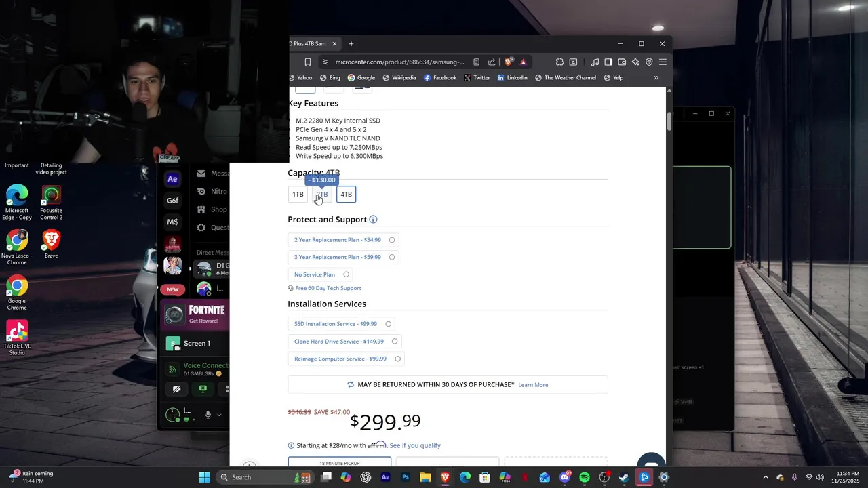This screenshot has width=868, height=488.
Task: Open Brave Wallet icon in toolbar
Action: pyautogui.click(x=622, y=62)
